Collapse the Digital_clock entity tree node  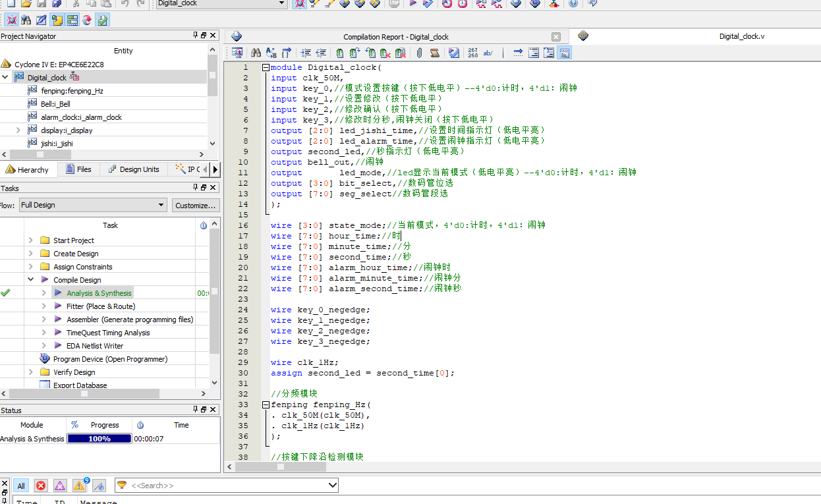tap(5, 77)
